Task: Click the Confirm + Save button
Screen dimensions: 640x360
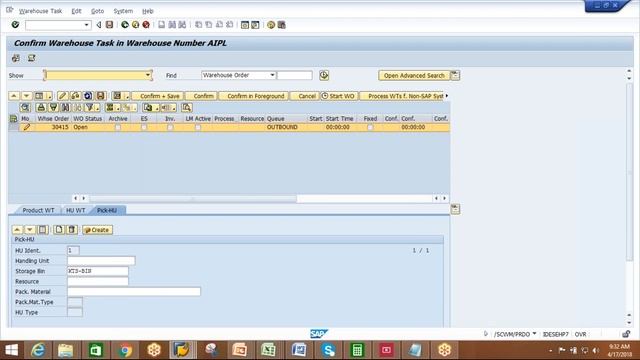Action: [x=158, y=96]
